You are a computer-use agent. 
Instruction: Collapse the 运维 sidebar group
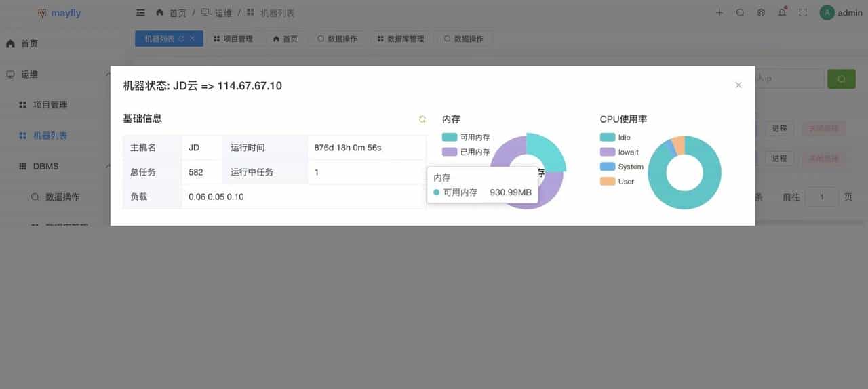58,74
